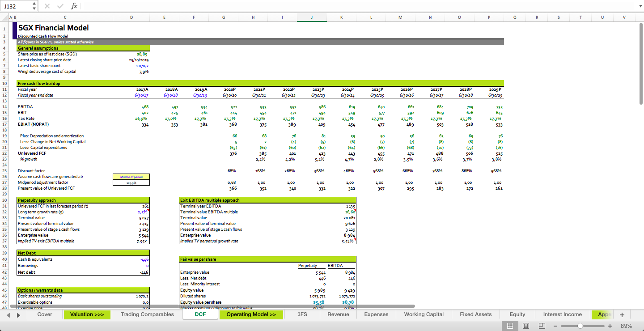Open the Cover sheet tab
The height and width of the screenshot is (331, 644).
point(45,314)
